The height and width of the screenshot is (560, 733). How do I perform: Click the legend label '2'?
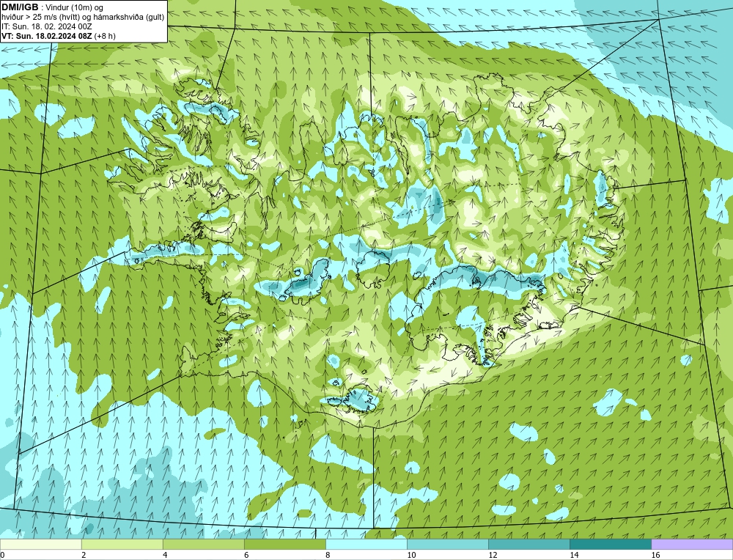[84, 555]
